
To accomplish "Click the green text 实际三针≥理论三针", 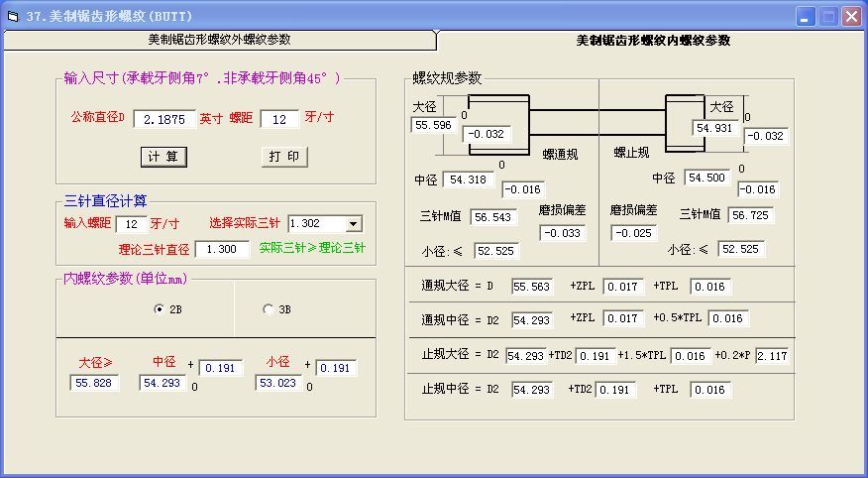I will point(312,248).
